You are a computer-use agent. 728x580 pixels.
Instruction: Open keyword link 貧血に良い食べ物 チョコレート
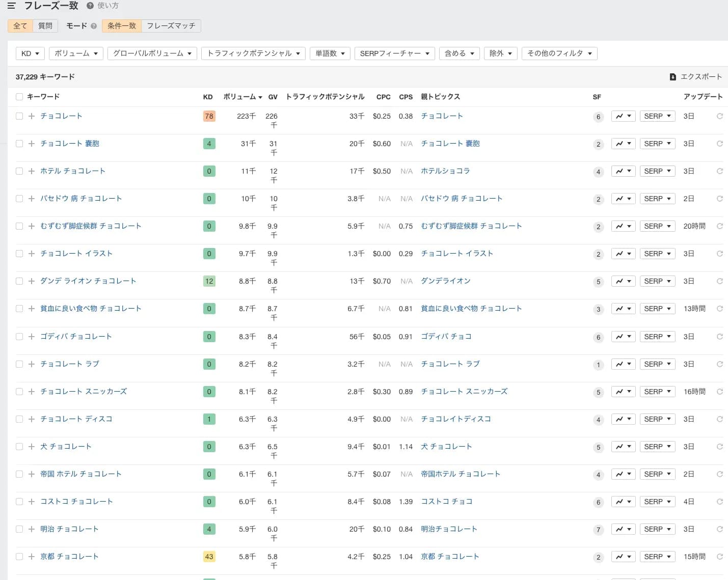tap(91, 309)
